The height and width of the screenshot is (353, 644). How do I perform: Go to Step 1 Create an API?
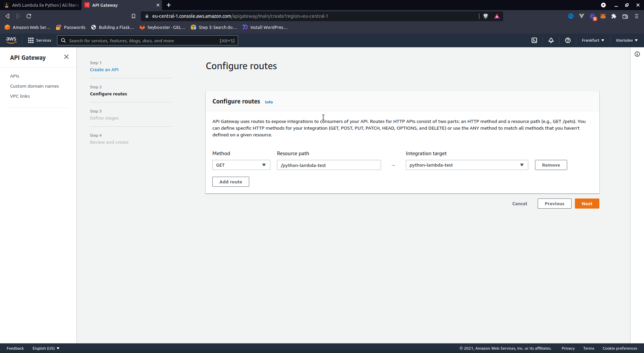[104, 70]
